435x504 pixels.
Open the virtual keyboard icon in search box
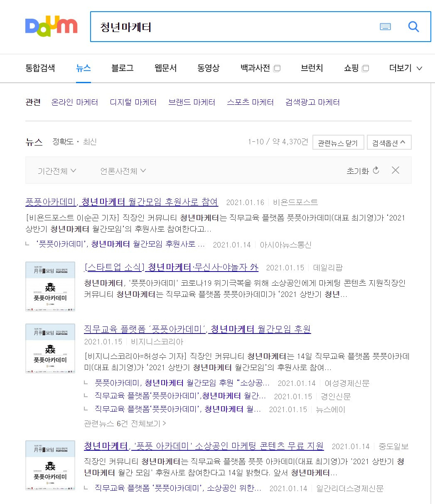(386, 27)
